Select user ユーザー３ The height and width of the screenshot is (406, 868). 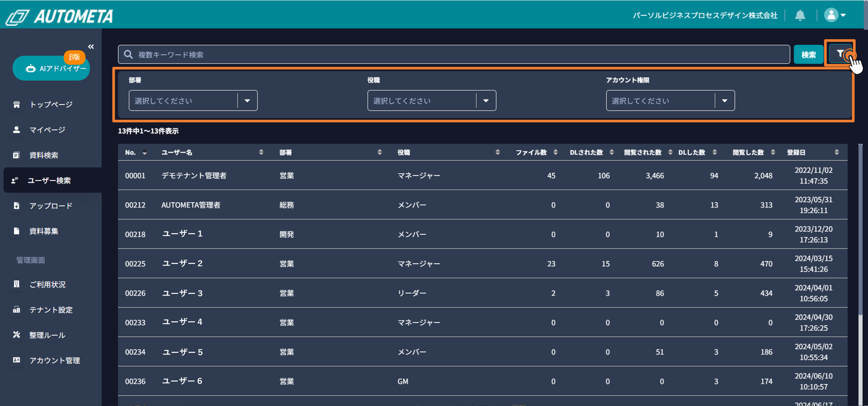[x=182, y=293]
